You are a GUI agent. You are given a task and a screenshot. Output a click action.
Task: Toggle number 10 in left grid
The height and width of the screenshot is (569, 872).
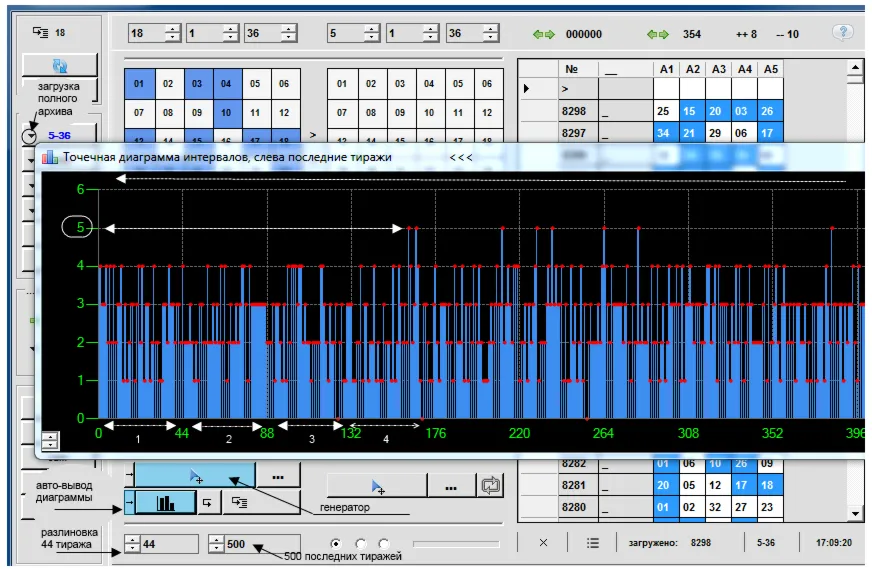pyautogui.click(x=226, y=112)
